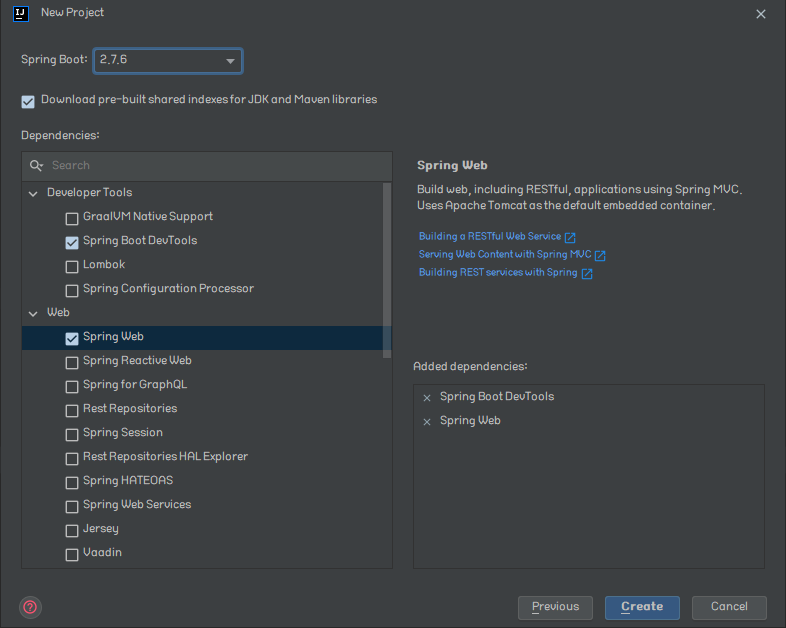Viewport: 786px width, 628px height.
Task: Click the Cancel button
Action: (729, 607)
